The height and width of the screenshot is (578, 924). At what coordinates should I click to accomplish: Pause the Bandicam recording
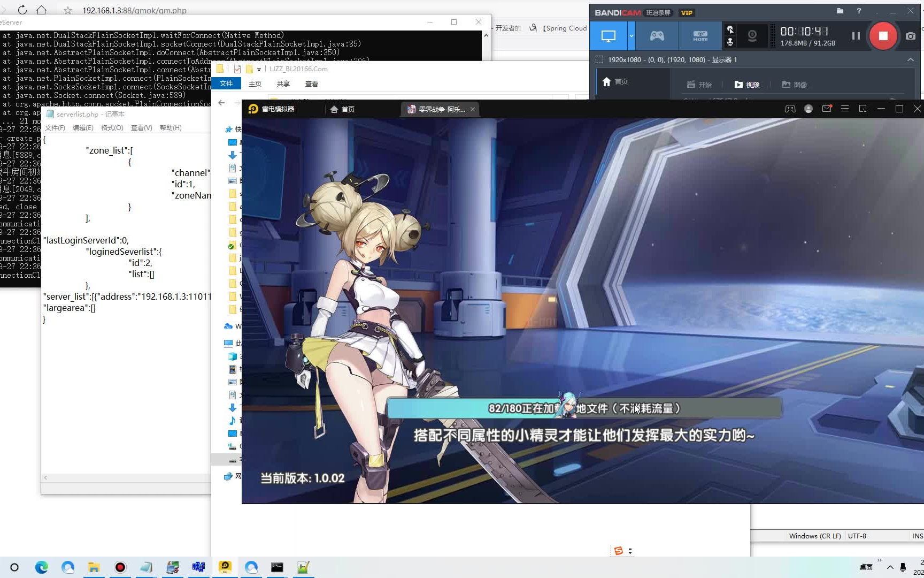point(856,36)
